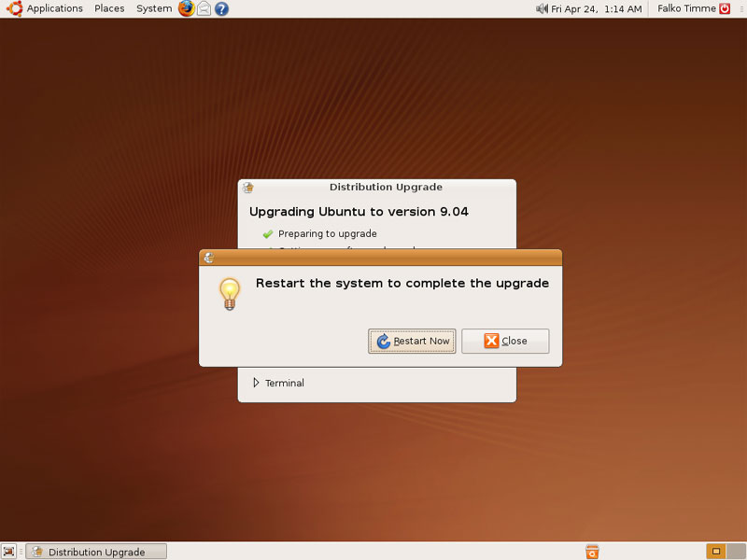This screenshot has height=560, width=747.
Task: Click the Close button in restart dialog
Action: point(505,341)
